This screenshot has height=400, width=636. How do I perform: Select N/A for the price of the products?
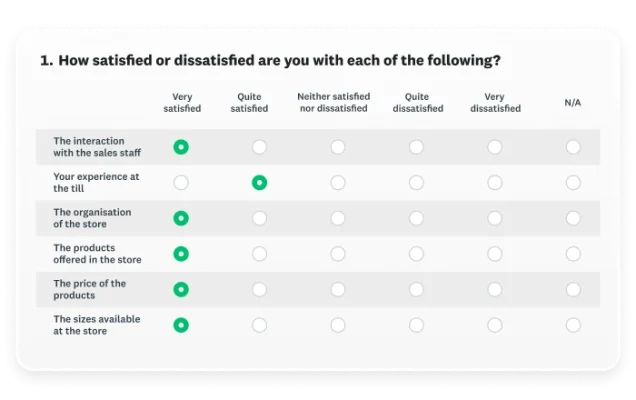573,289
